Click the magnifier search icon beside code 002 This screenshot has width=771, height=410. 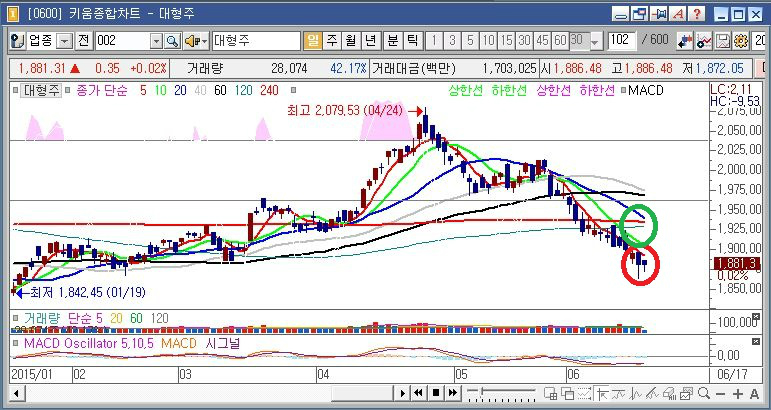coord(171,41)
